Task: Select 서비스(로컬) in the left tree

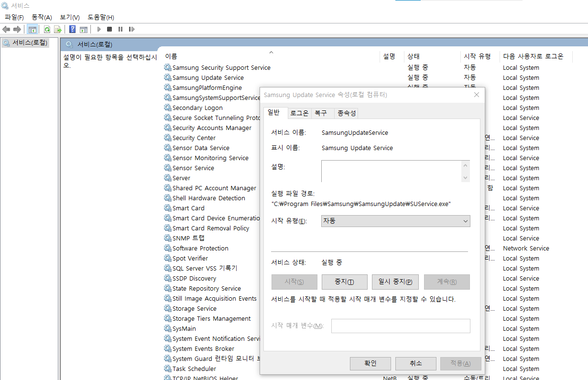Action: coord(25,43)
